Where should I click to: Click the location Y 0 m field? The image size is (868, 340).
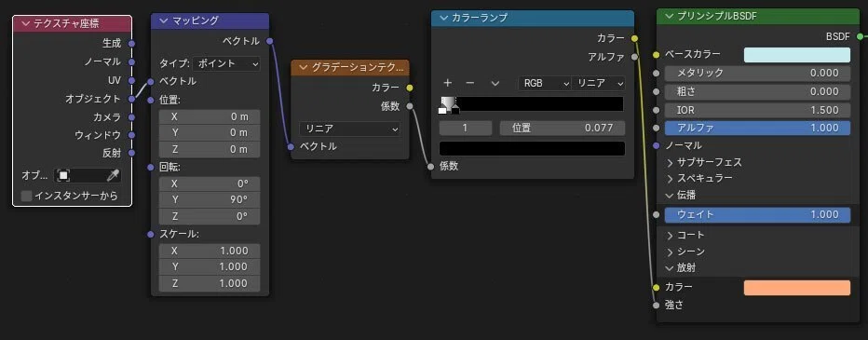click(x=210, y=133)
